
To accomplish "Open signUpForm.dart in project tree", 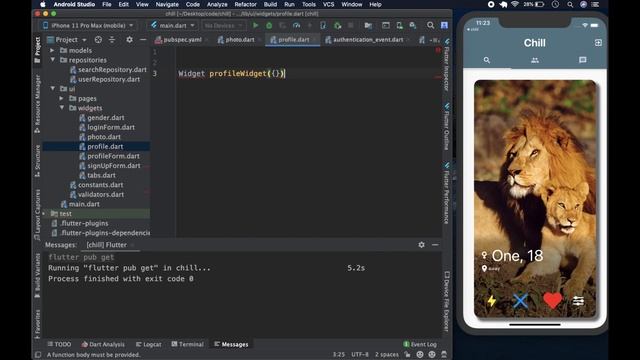I will [113, 165].
